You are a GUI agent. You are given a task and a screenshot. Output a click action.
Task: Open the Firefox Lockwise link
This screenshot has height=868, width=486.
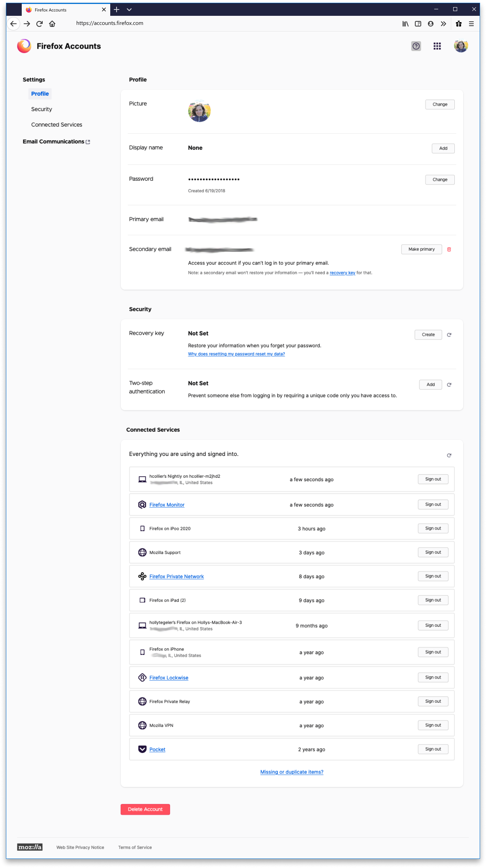[x=169, y=678]
